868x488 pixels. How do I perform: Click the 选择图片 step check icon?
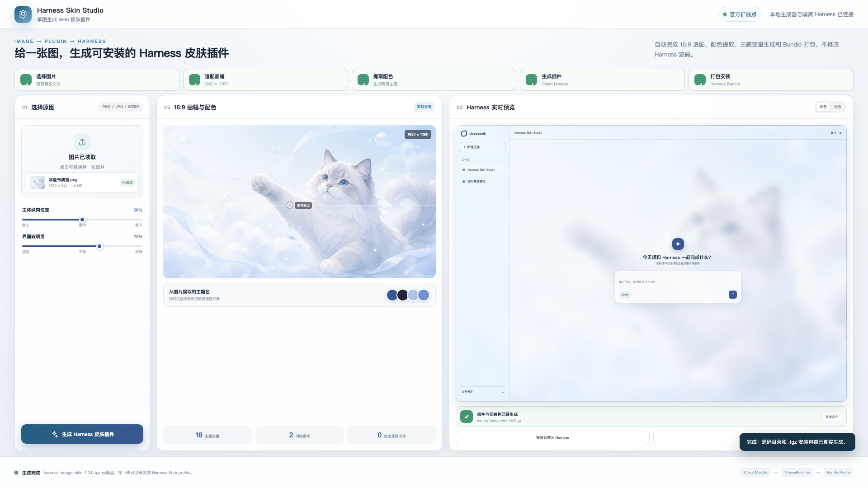click(x=26, y=80)
